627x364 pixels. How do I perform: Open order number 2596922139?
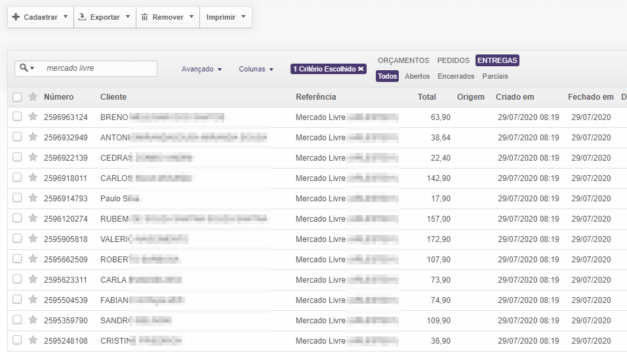(x=66, y=157)
